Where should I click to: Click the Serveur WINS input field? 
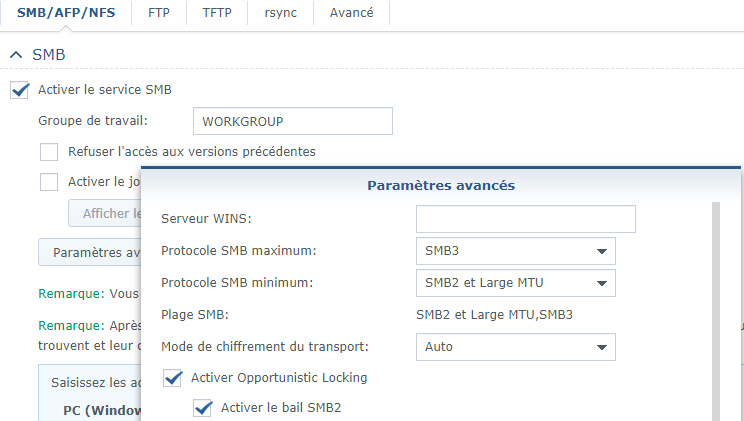click(x=526, y=219)
